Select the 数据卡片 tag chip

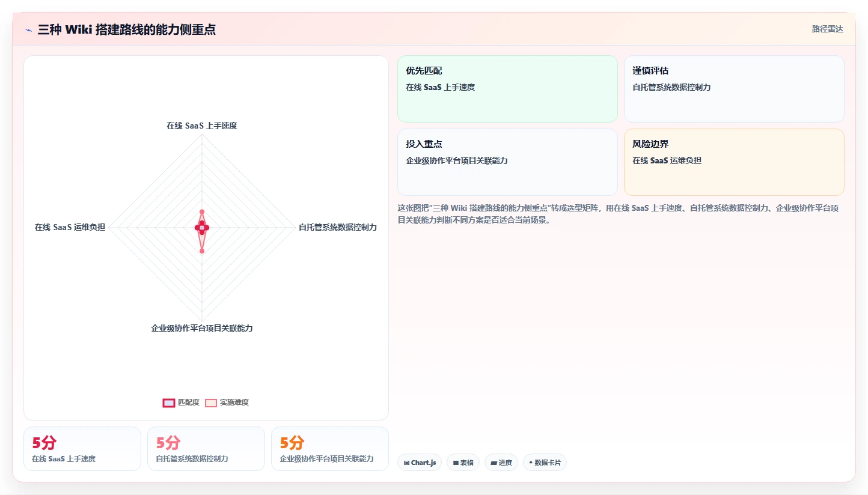tap(545, 463)
